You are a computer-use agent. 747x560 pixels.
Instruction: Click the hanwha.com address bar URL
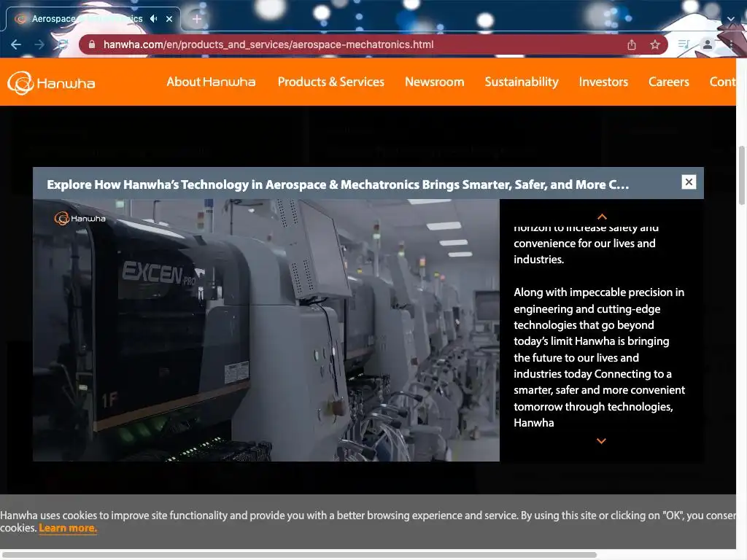coord(268,44)
